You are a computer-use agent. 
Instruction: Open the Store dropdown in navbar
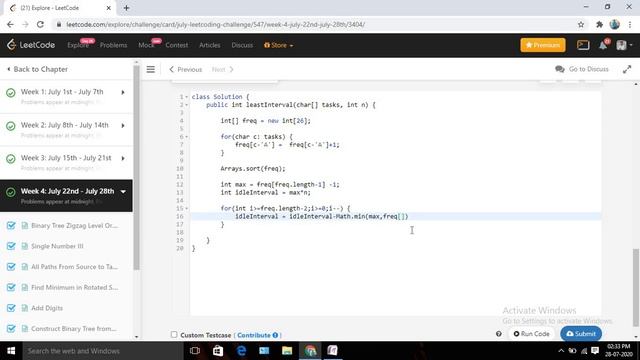(x=278, y=45)
